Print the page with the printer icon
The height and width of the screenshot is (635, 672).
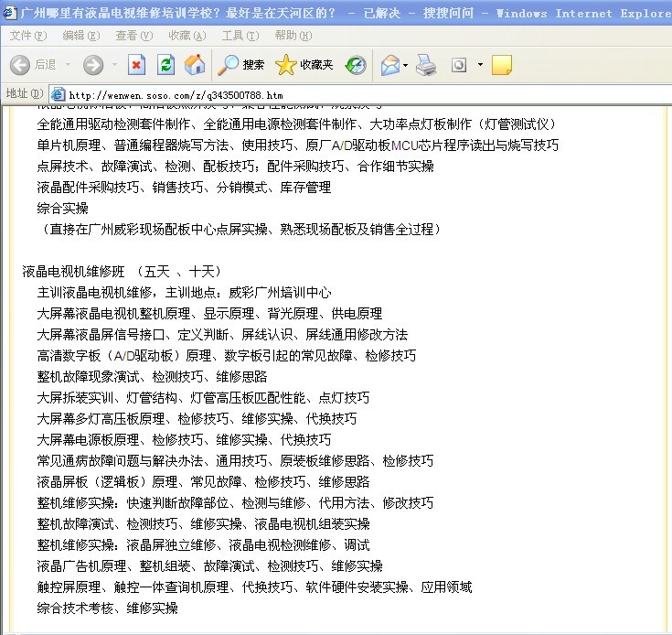[x=426, y=65]
